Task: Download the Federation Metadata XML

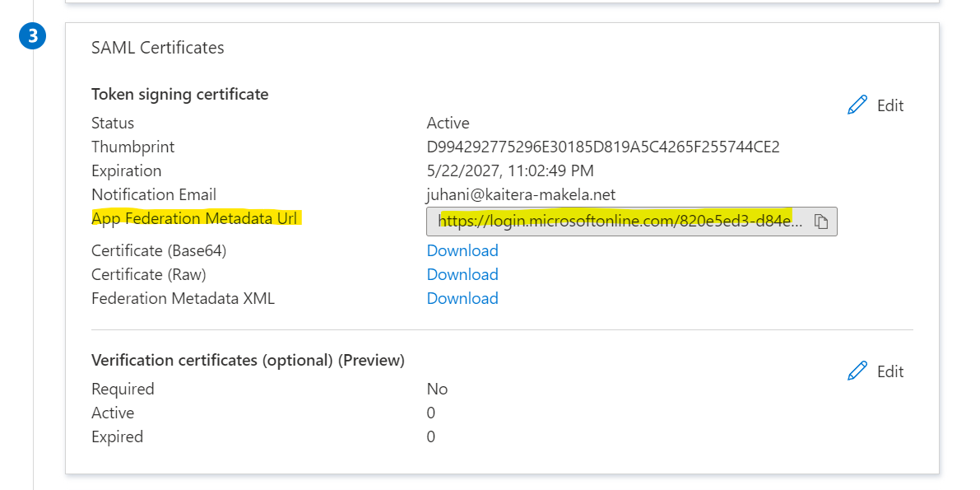Action: (x=462, y=298)
